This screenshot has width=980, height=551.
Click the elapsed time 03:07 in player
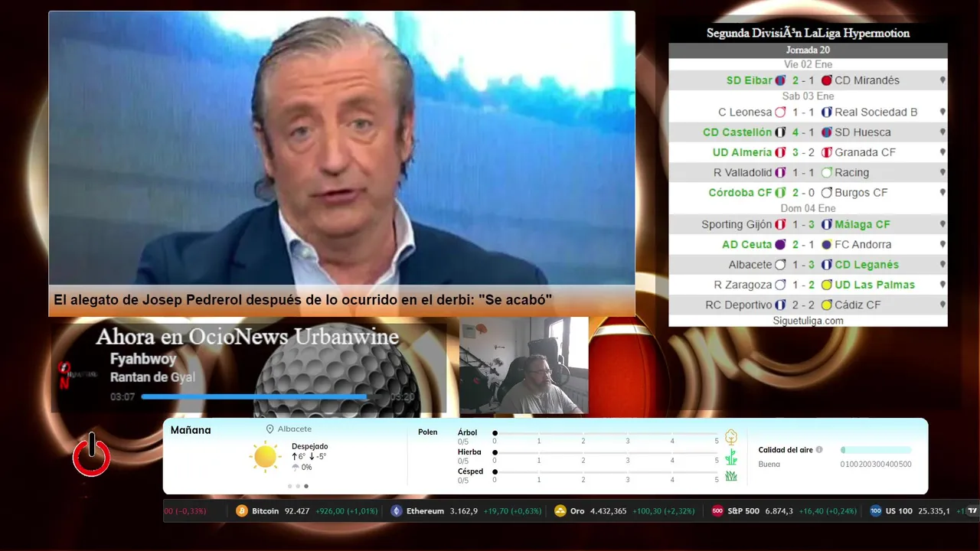[122, 397]
